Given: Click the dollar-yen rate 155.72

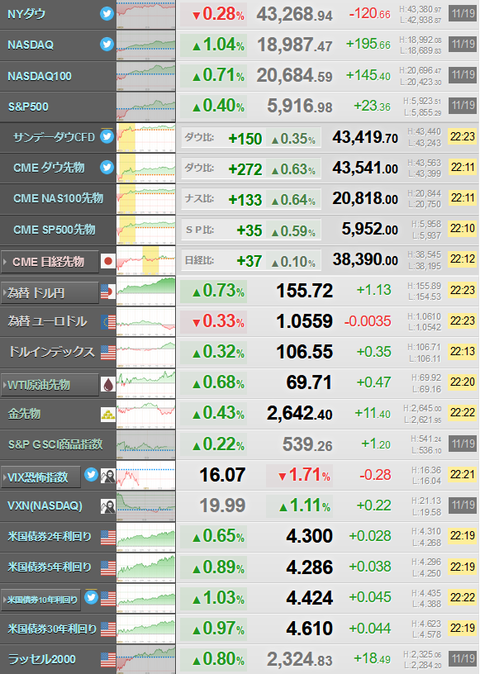Looking at the screenshot, I should [304, 291].
